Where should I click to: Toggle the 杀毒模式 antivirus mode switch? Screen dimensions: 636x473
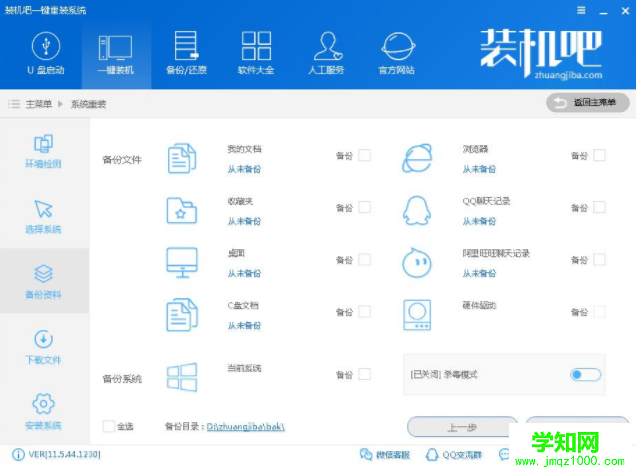point(585,374)
